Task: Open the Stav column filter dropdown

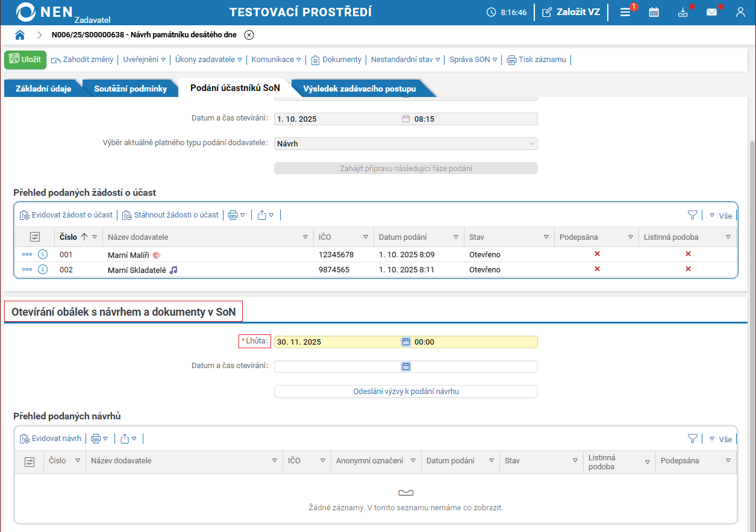Action: pos(546,237)
